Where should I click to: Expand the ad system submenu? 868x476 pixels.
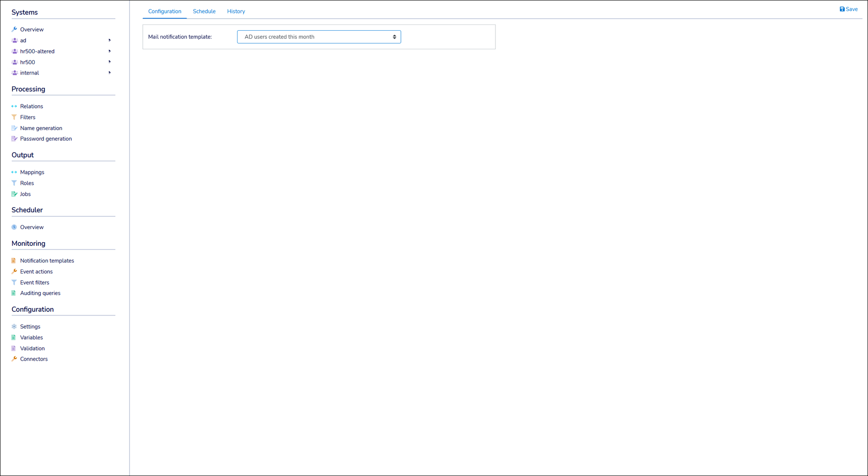[109, 40]
